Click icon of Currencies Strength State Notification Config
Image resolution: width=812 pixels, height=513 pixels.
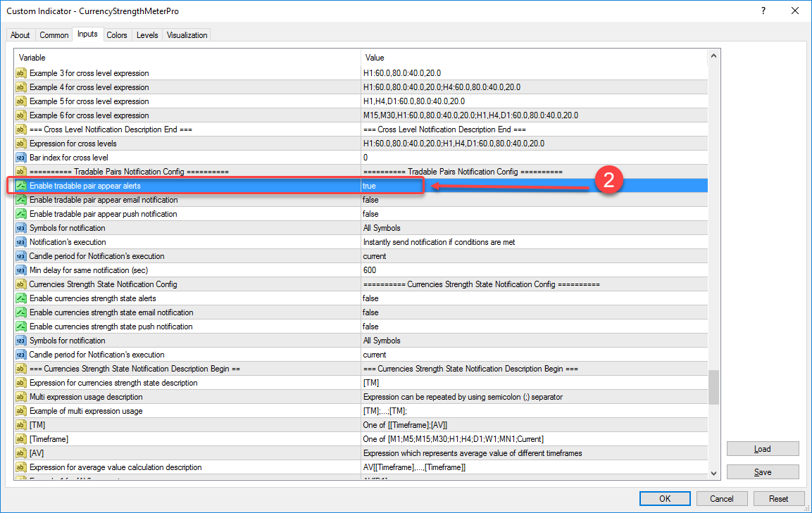tap(20, 284)
